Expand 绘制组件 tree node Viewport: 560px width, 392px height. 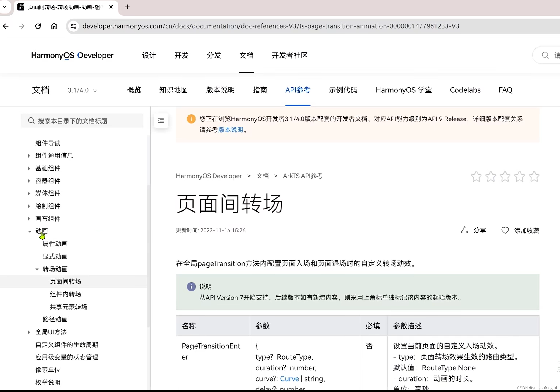(29, 206)
